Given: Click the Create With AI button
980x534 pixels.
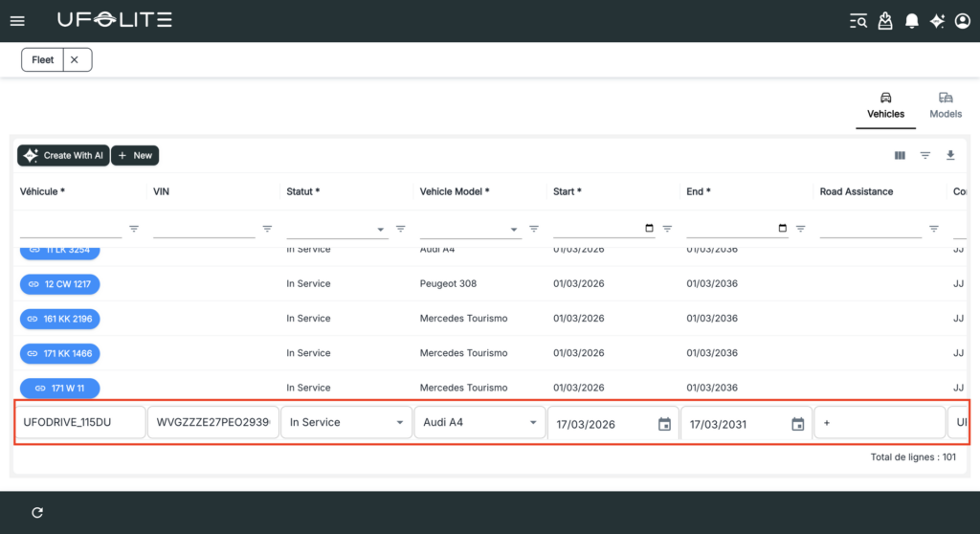Looking at the screenshot, I should pyautogui.click(x=63, y=155).
